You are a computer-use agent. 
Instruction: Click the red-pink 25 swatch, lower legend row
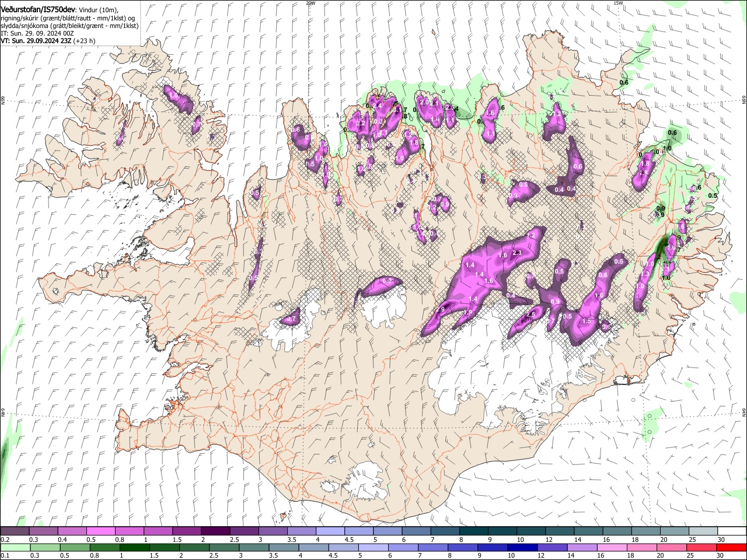pos(701,548)
